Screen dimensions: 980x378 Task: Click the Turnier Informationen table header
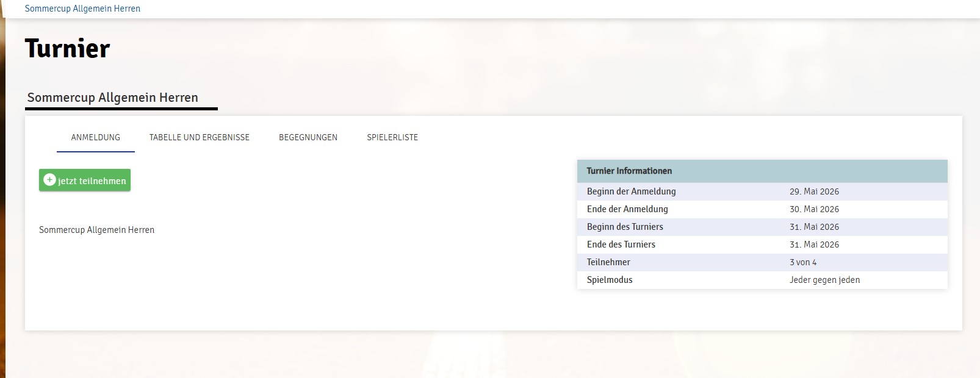click(x=762, y=171)
